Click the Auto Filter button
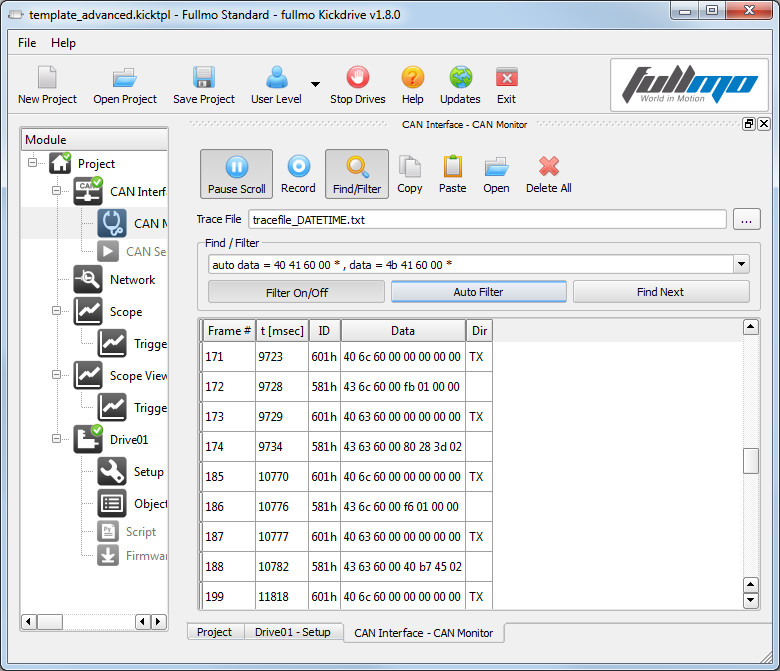The height and width of the screenshot is (671, 780). 478,292
